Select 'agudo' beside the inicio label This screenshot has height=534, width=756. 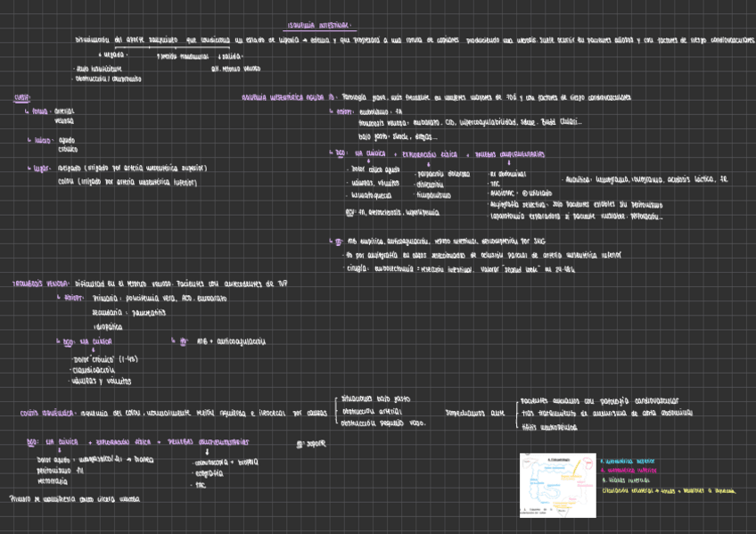(67, 140)
